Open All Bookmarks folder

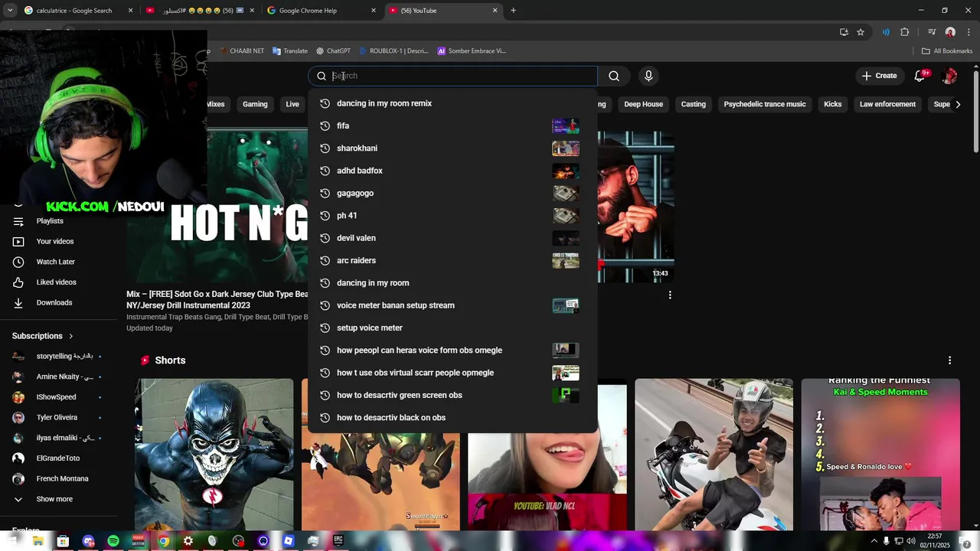(947, 51)
